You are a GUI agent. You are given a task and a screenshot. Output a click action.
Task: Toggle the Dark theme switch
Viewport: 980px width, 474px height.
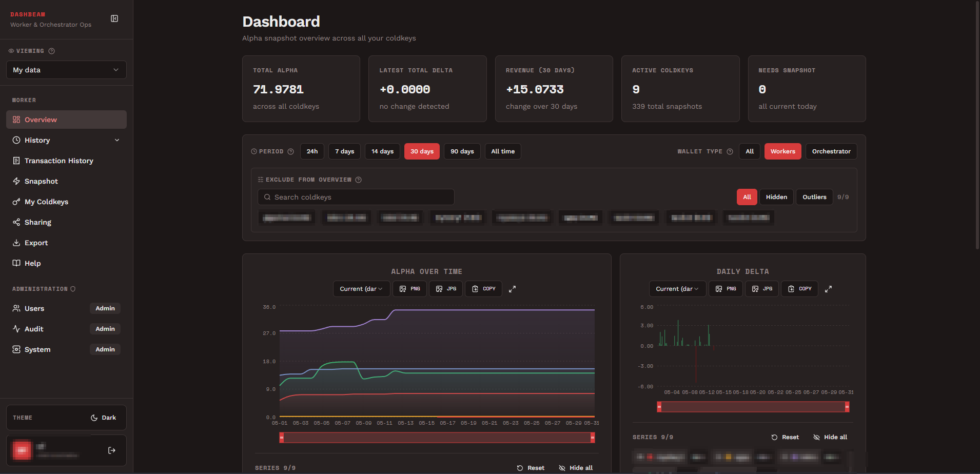pos(103,418)
